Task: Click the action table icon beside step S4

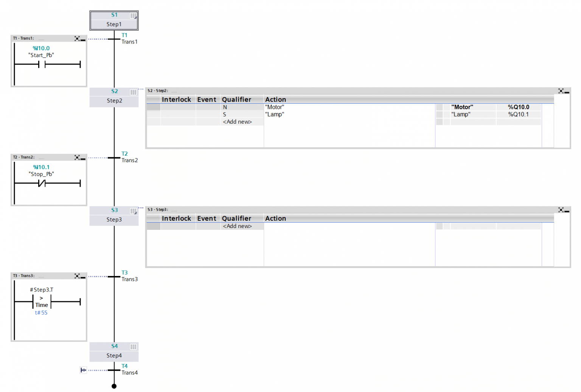Action: pyautogui.click(x=133, y=346)
